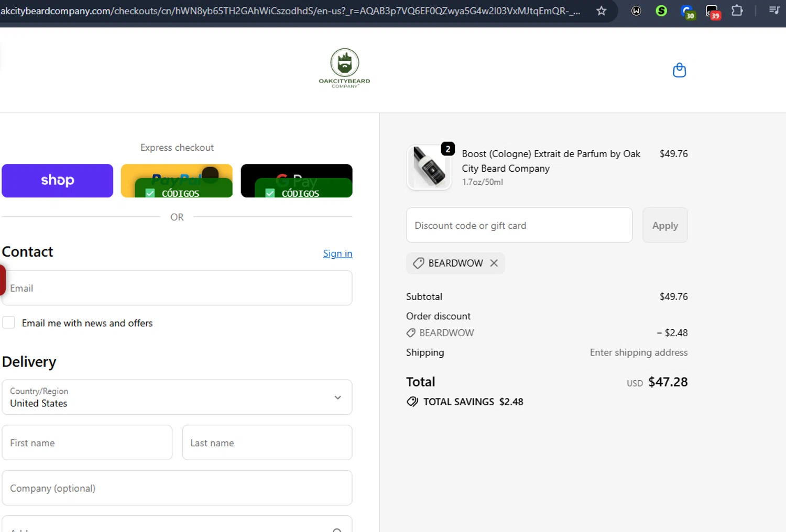The height and width of the screenshot is (532, 786).
Task: Focus the Last name field
Action: pyautogui.click(x=267, y=442)
